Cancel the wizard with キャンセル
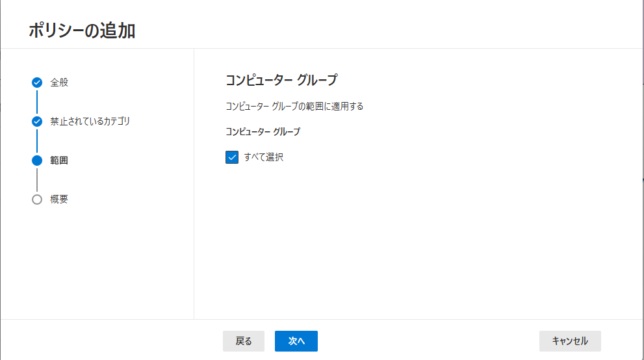Screen dimensions: 644x360 point(570,341)
